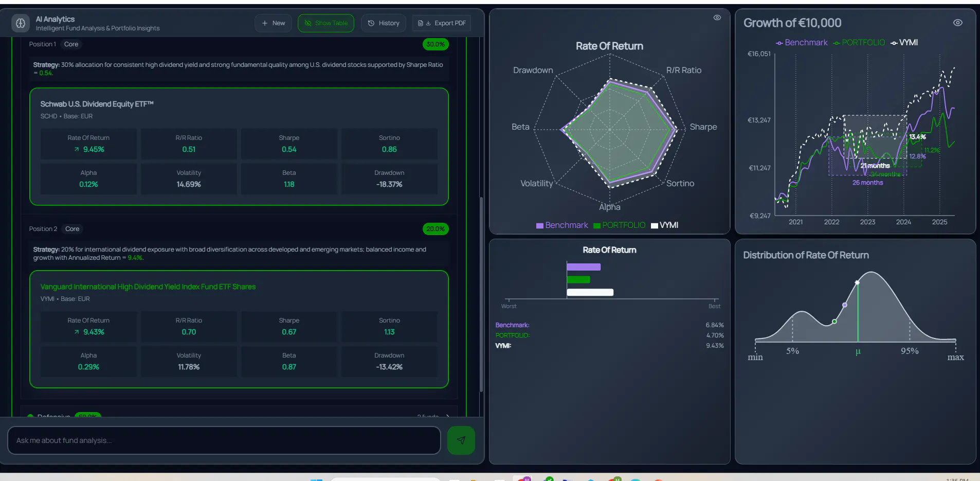Click the Sharpe value 0.67 in VYMI card

[x=289, y=332]
